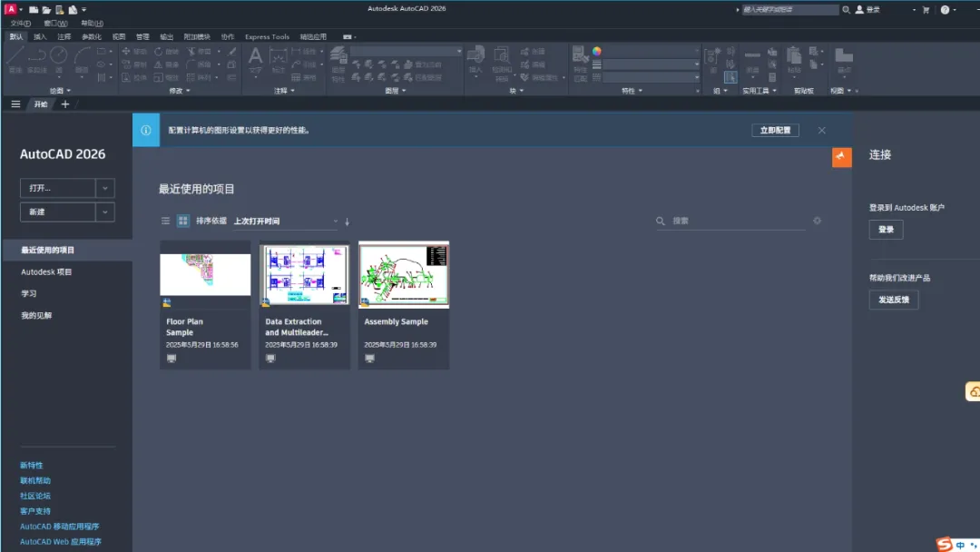Viewport: 980px width, 552px height.
Task: Dismiss the graphics configuration banner
Action: (x=822, y=130)
